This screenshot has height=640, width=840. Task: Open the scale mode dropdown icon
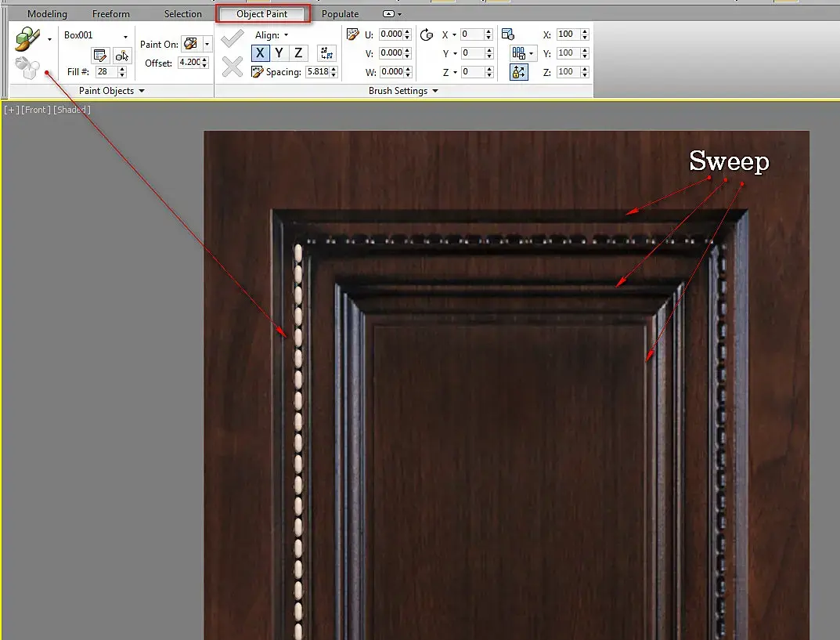522,53
